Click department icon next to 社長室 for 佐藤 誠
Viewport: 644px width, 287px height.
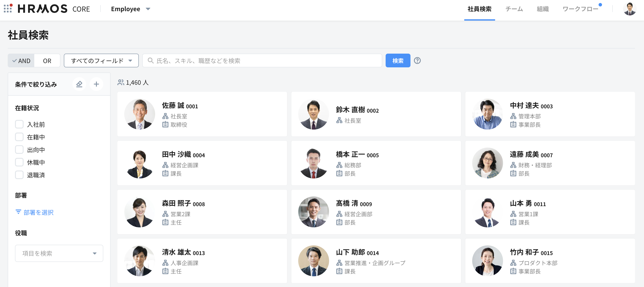tap(165, 116)
